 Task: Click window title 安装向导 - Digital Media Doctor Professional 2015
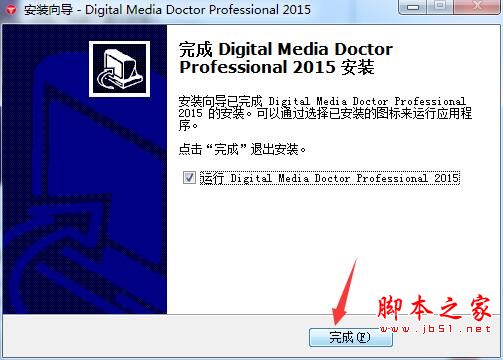[167, 9]
